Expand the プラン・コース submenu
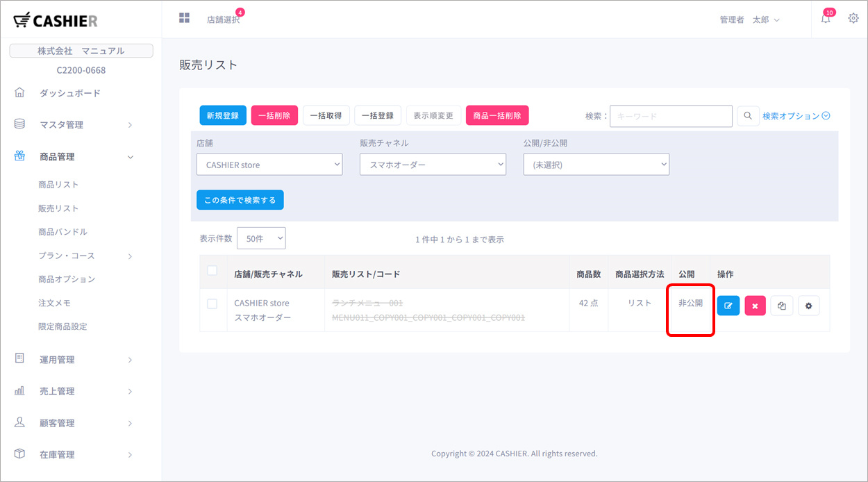 tap(85, 256)
